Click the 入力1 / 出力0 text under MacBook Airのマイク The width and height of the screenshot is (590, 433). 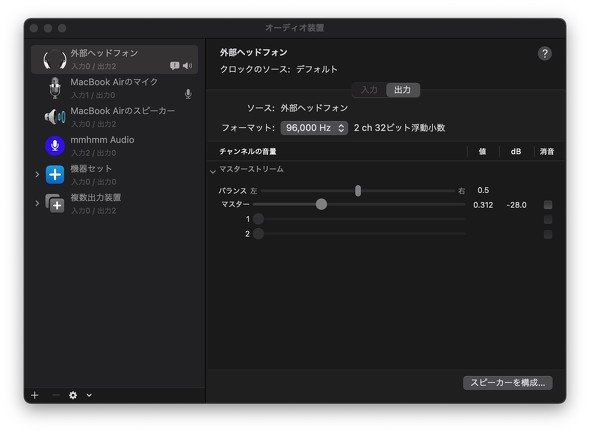(93, 96)
